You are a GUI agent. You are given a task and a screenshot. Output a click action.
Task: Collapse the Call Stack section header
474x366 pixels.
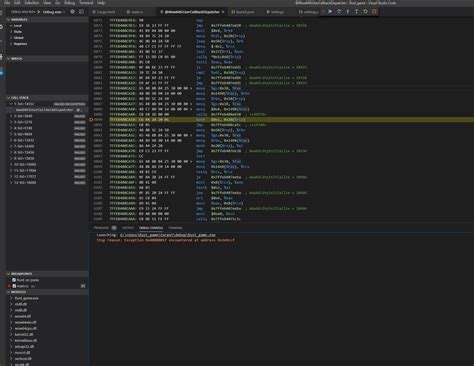(x=47, y=98)
